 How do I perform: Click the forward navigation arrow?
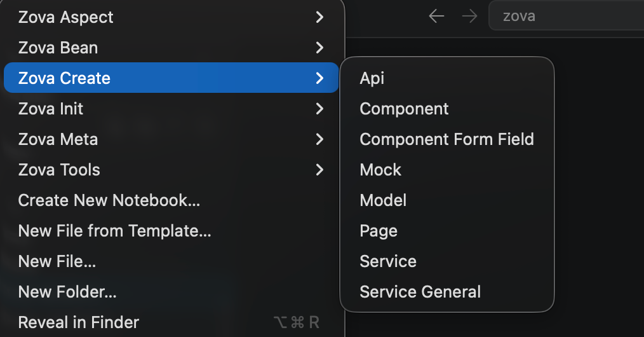[x=469, y=17]
